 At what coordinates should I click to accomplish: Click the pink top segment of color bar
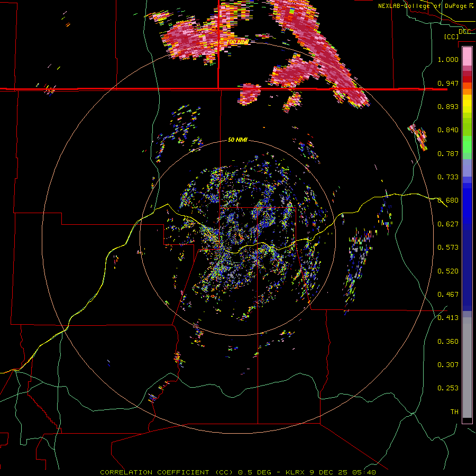coord(467,56)
